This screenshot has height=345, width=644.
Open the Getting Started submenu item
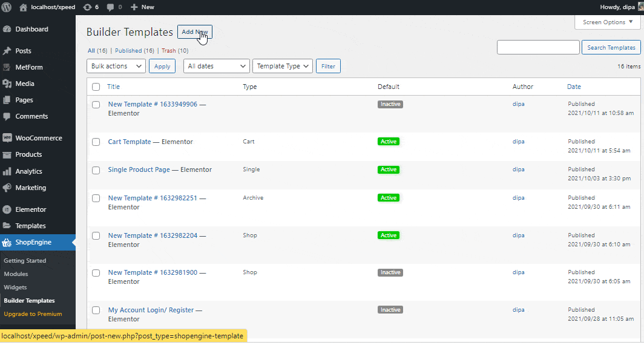(x=25, y=261)
